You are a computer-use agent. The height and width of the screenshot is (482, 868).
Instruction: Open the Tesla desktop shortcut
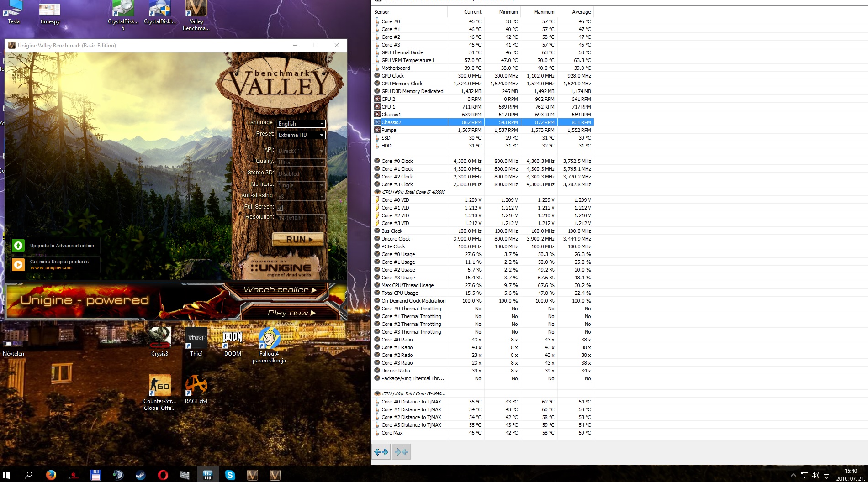(x=14, y=11)
